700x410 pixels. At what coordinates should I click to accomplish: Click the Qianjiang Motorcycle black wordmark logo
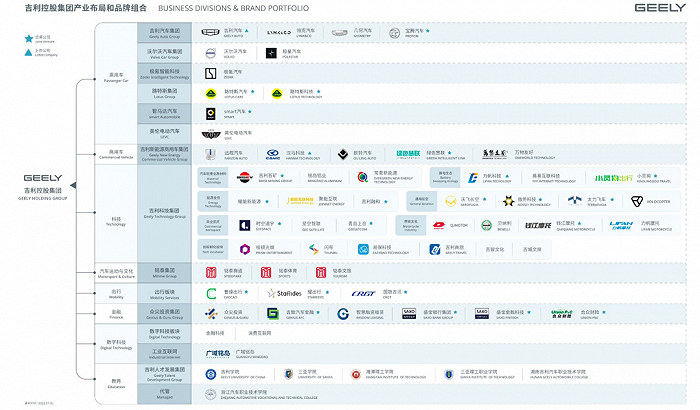coord(538,226)
